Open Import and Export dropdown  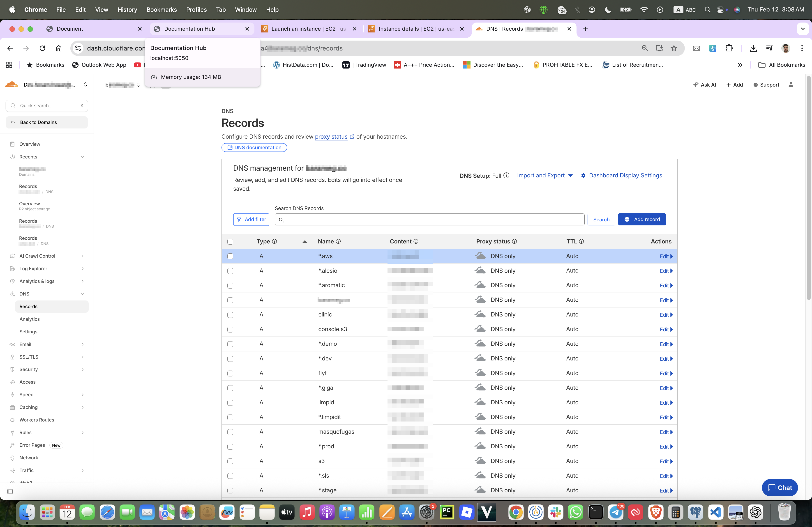point(545,176)
